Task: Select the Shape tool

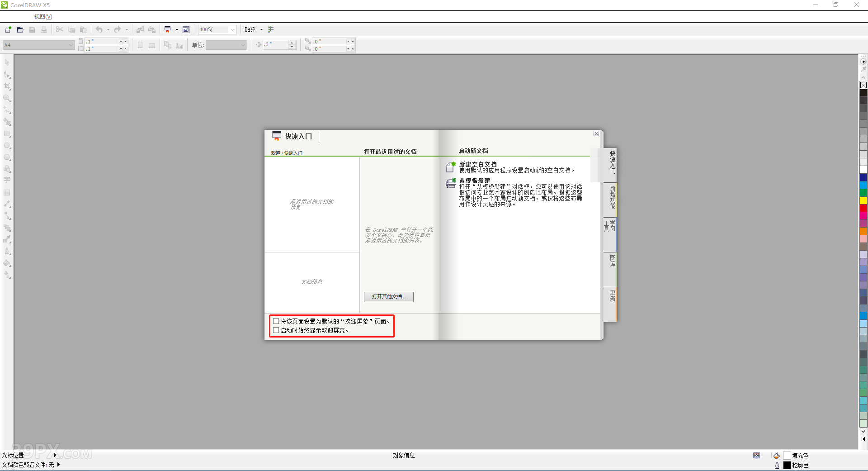Action: (x=7, y=75)
